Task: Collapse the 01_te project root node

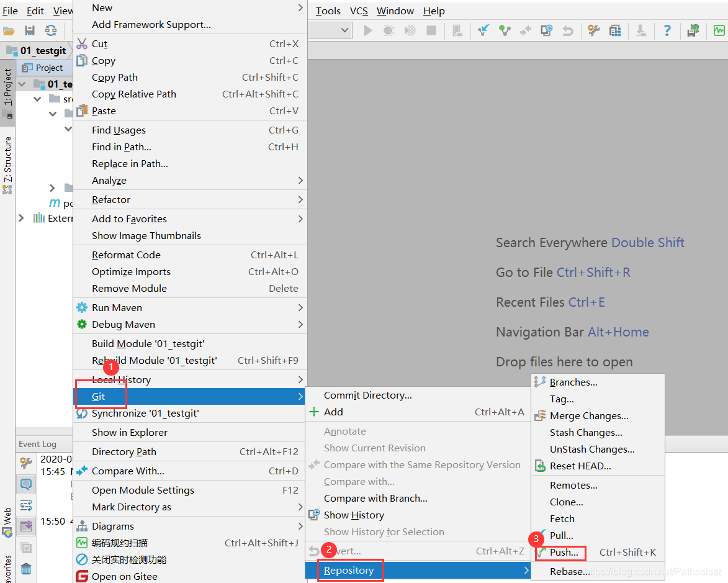Action: pyautogui.click(x=22, y=84)
